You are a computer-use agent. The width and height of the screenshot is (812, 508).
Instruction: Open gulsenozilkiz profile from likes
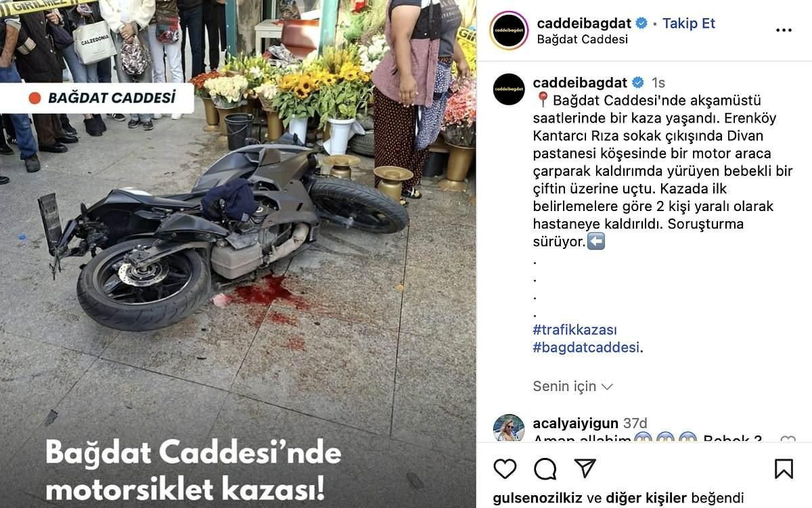point(533,498)
